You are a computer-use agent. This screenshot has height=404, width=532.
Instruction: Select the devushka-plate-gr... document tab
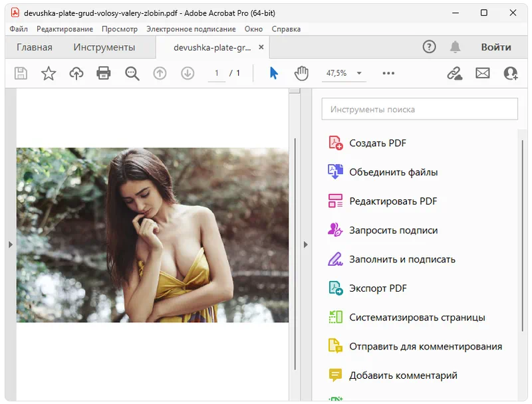click(212, 48)
